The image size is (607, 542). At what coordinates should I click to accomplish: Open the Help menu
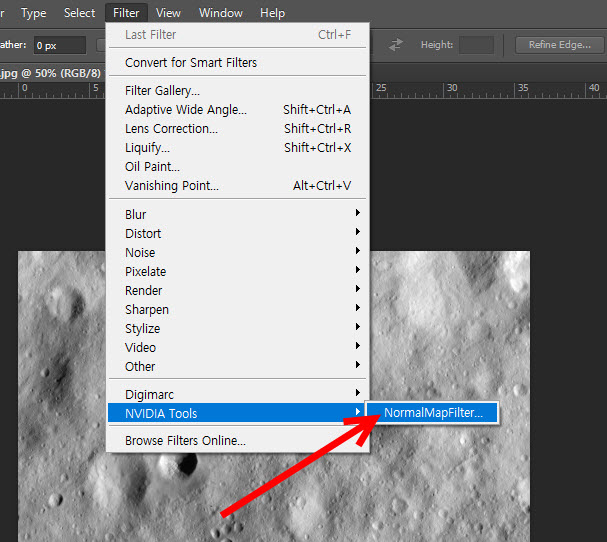tap(273, 13)
